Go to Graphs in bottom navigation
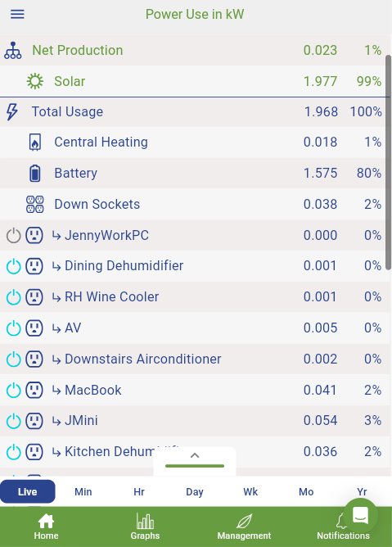The height and width of the screenshot is (547, 392). tap(145, 527)
